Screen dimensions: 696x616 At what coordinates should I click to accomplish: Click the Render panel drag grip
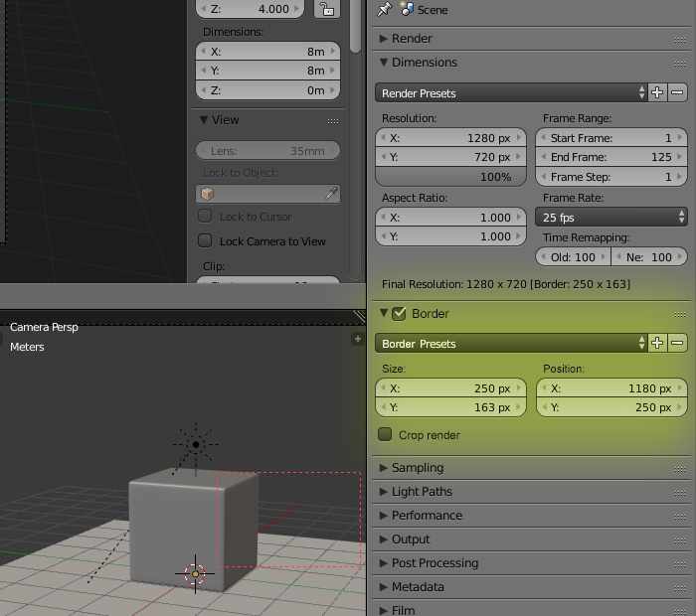679,40
